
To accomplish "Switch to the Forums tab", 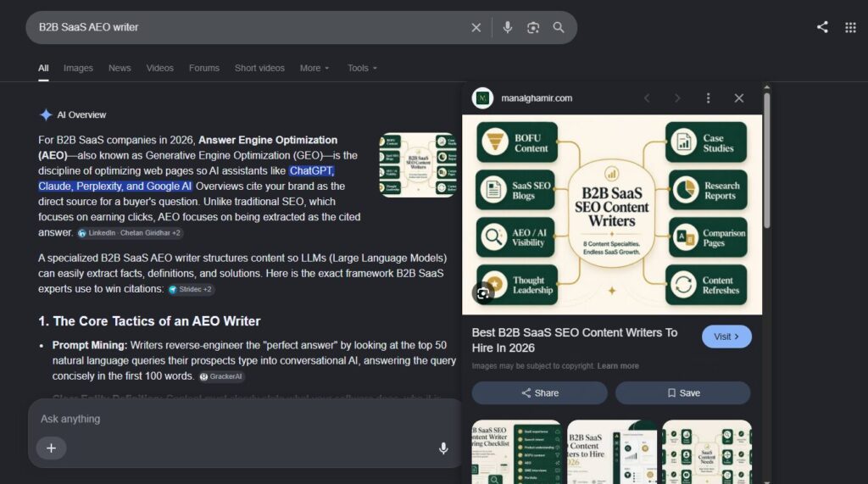I will (x=204, y=68).
